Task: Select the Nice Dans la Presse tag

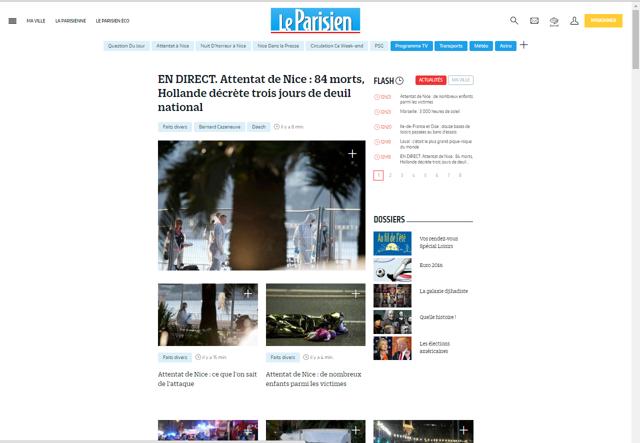Action: pyautogui.click(x=278, y=46)
